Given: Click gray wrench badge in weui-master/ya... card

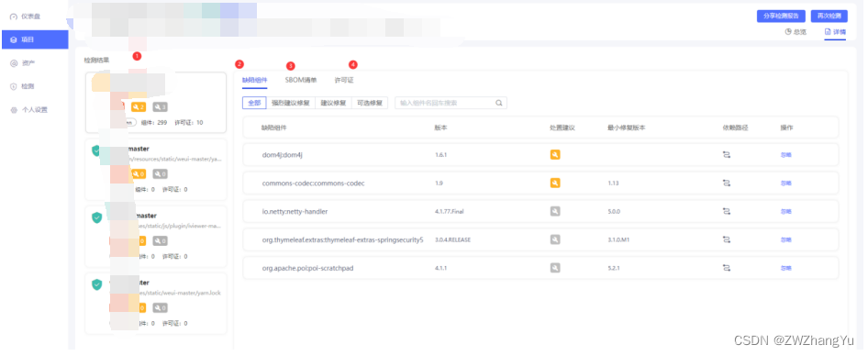Looking at the screenshot, I should click(x=160, y=173).
